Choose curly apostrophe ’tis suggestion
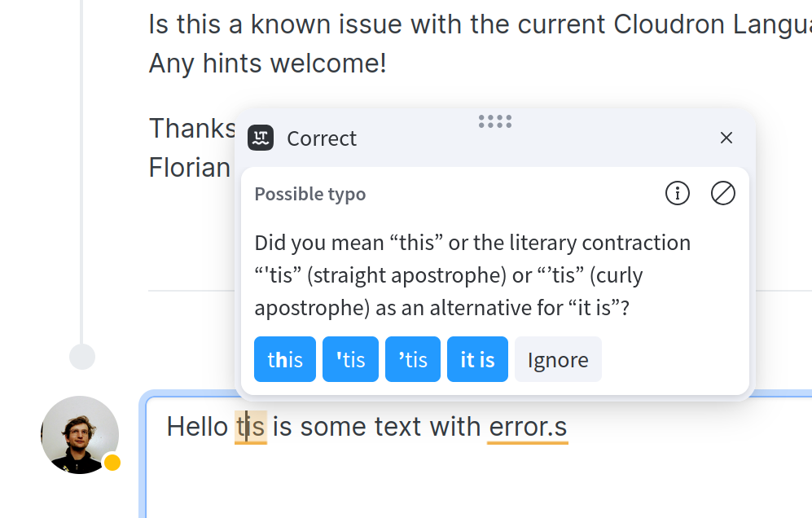The width and height of the screenshot is (812, 518). click(413, 359)
